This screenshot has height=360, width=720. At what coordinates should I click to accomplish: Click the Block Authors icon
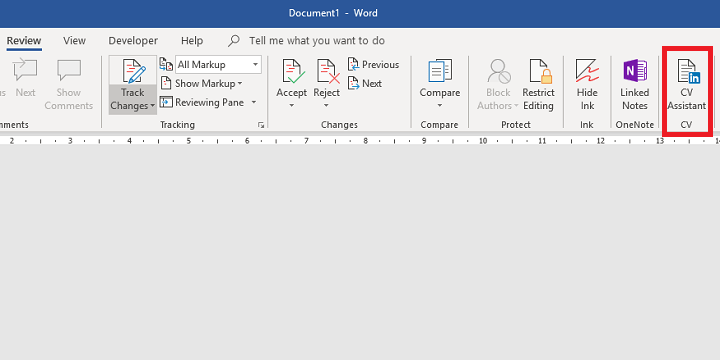coord(498,71)
